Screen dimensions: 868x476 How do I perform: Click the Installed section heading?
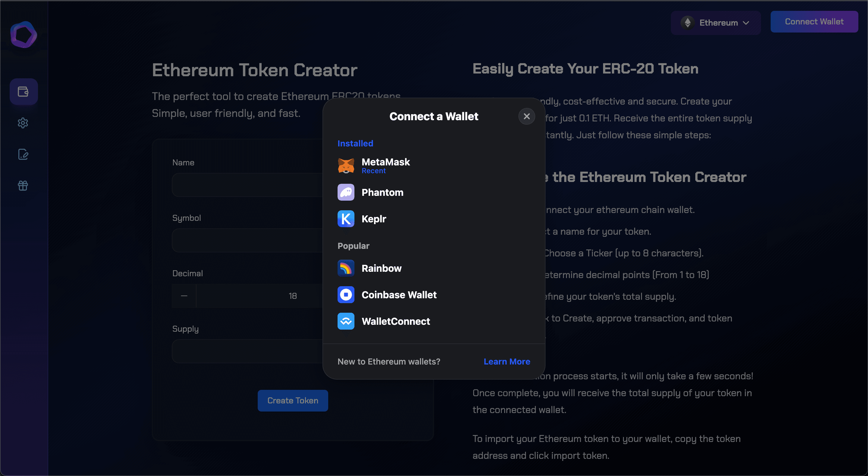point(355,143)
